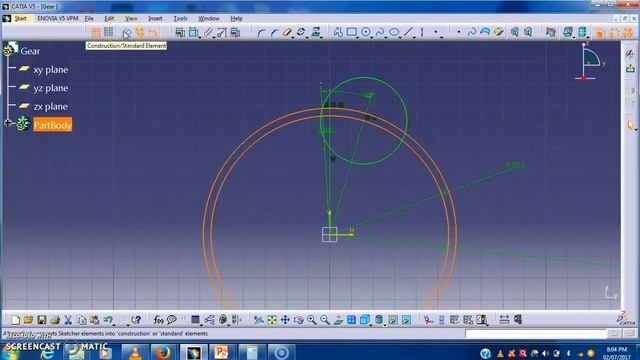Select the xy plane in tree
The height and width of the screenshot is (360, 640).
tap(51, 69)
